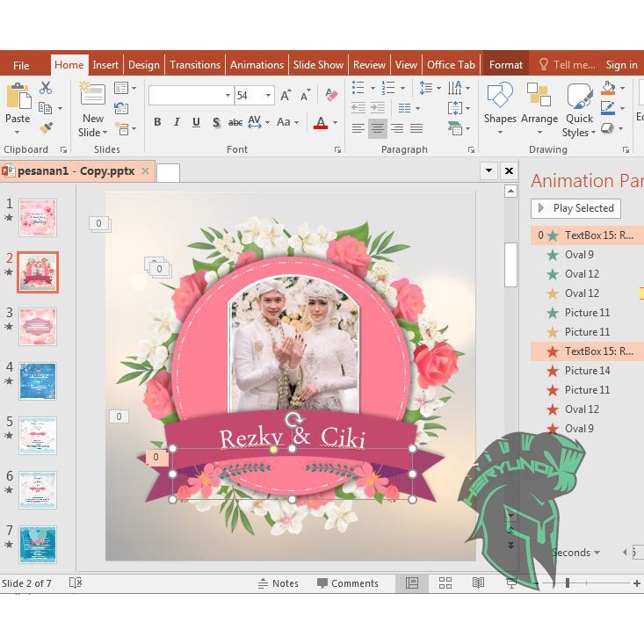Switch to the Animations tab

tap(257, 65)
